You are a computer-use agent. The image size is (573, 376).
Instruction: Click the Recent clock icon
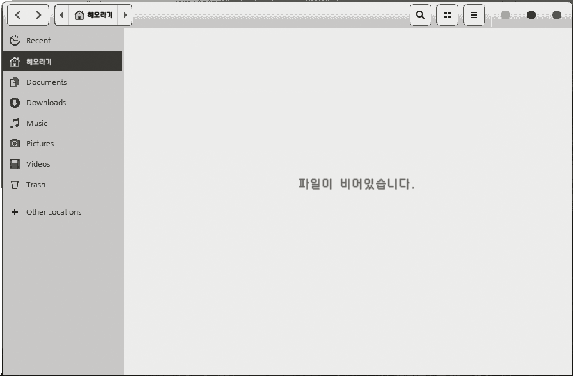pyautogui.click(x=15, y=41)
